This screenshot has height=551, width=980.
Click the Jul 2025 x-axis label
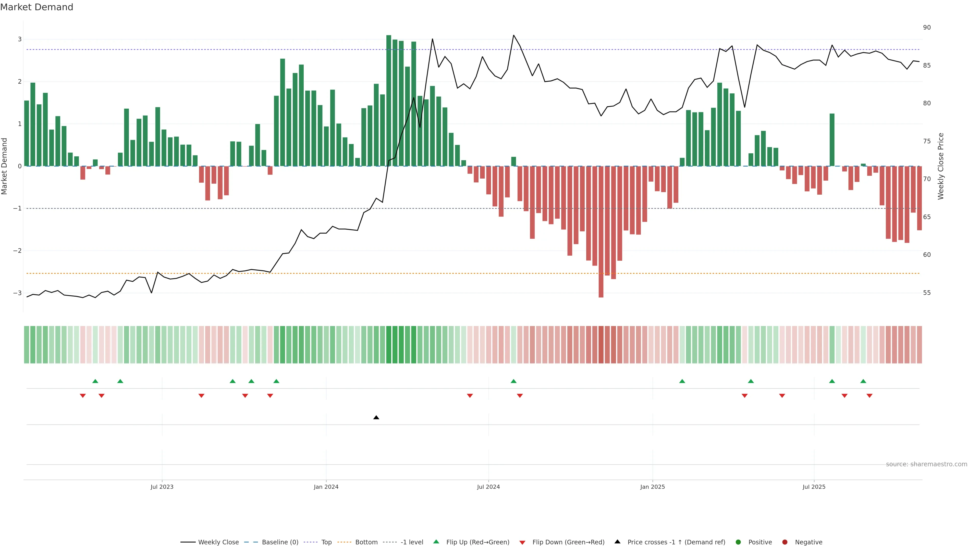click(x=814, y=487)
